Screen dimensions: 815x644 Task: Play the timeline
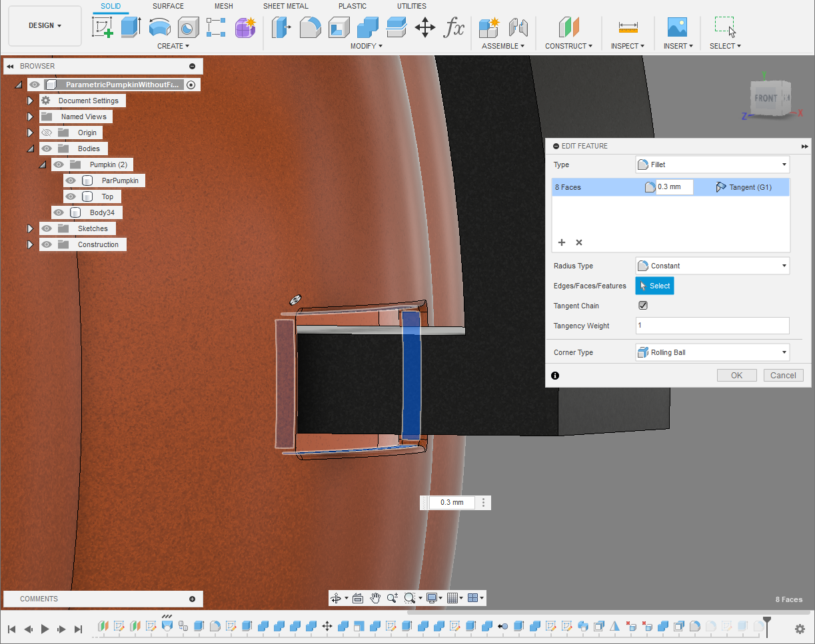(45, 629)
